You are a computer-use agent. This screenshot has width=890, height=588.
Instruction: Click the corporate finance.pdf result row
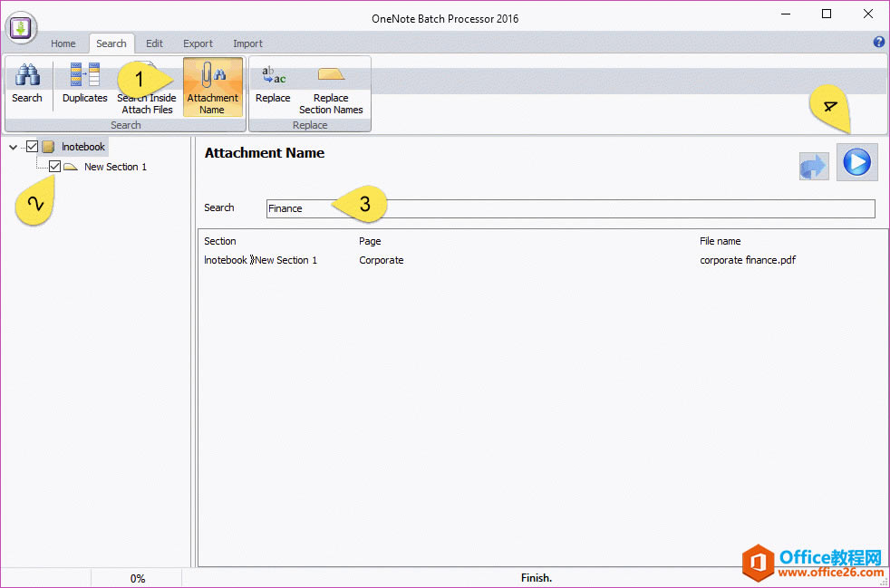click(748, 260)
